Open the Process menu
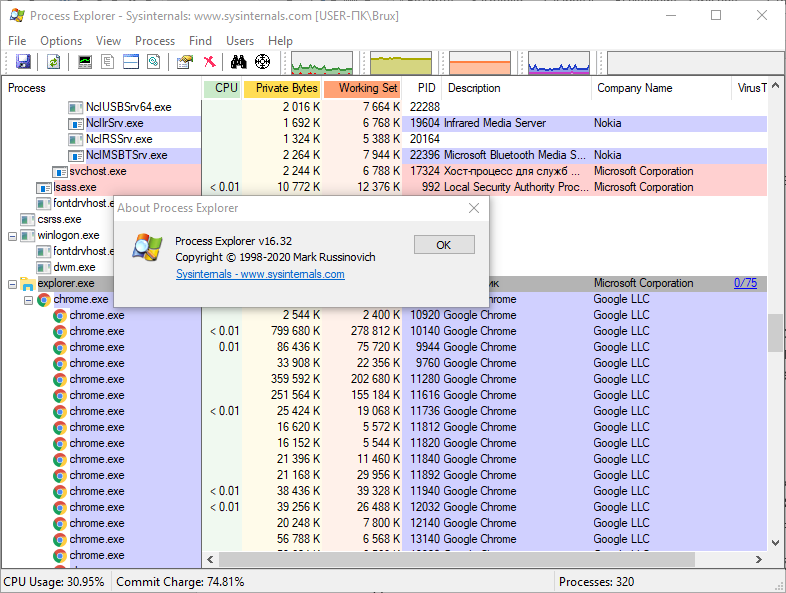This screenshot has width=786, height=593. click(x=155, y=41)
